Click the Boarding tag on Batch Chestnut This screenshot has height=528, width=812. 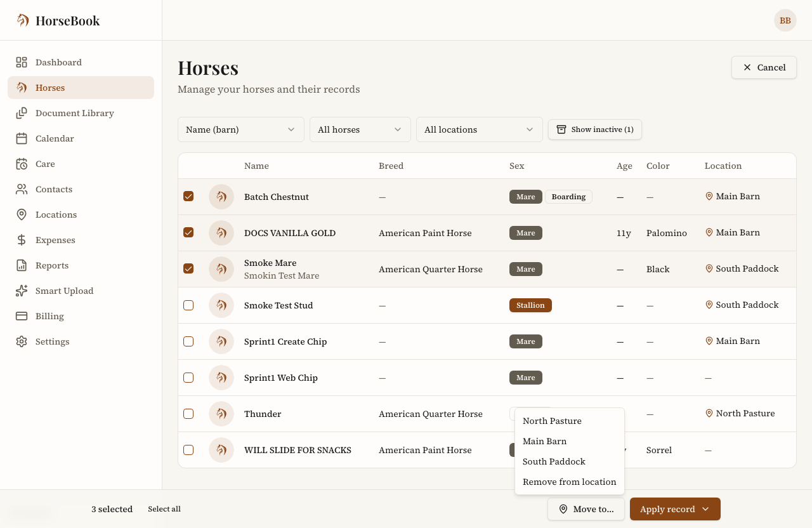(x=568, y=197)
